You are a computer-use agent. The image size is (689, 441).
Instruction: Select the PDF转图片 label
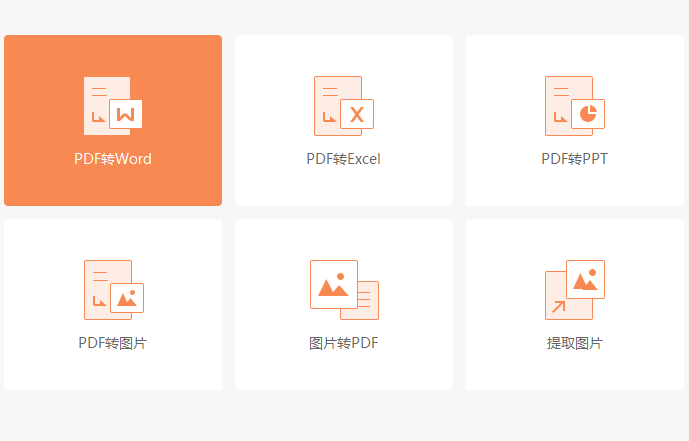(113, 343)
